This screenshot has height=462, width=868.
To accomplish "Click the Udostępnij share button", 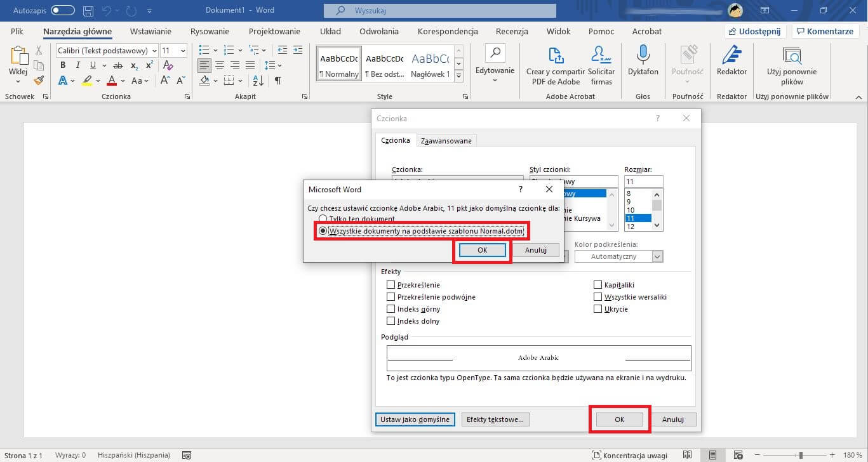I will 756,31.
